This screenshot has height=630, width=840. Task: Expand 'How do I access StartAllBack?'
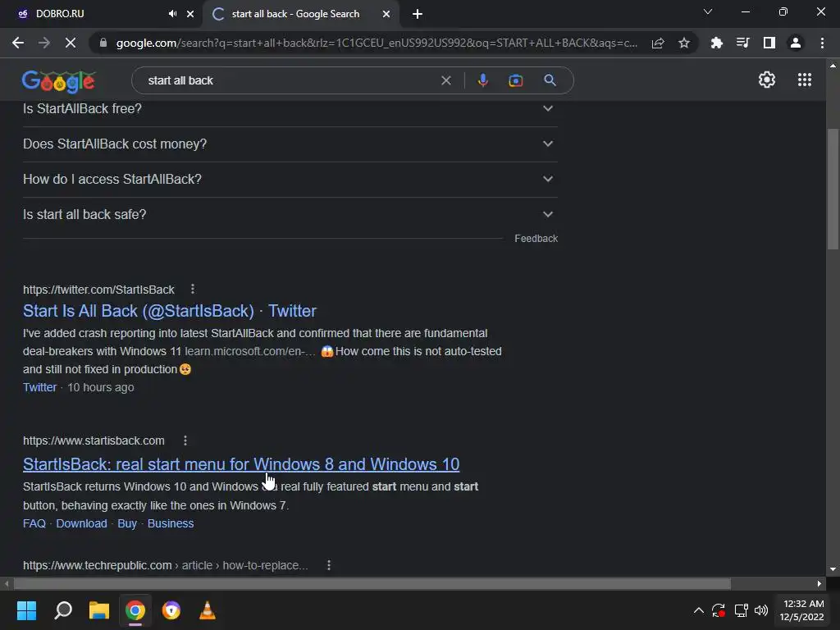pos(290,180)
